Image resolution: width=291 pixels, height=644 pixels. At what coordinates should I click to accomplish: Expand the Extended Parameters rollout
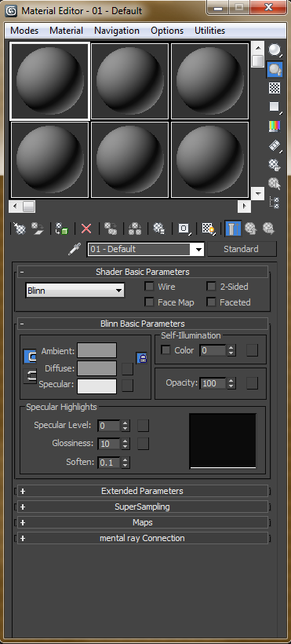(143, 491)
